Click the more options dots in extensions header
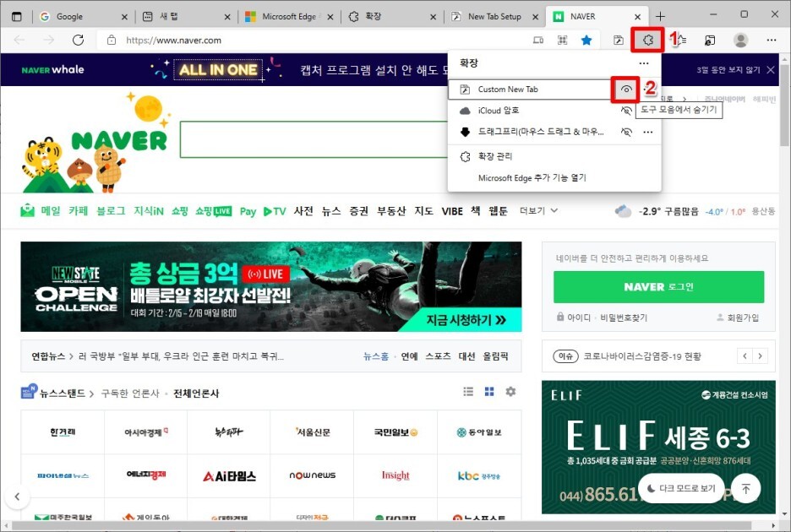 (x=644, y=63)
